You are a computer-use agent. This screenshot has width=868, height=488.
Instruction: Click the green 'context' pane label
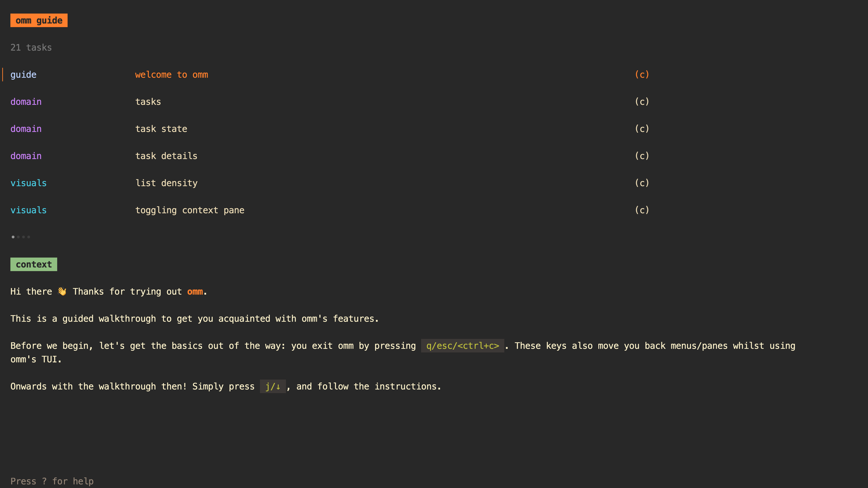pyautogui.click(x=34, y=264)
